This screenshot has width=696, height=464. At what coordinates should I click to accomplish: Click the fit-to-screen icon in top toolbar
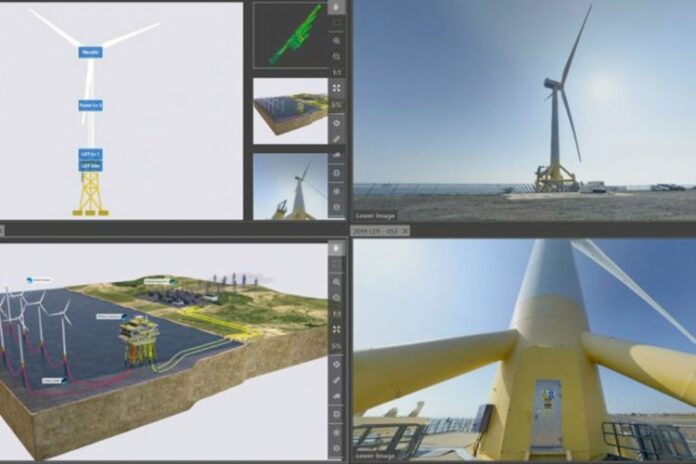pyautogui.click(x=337, y=88)
